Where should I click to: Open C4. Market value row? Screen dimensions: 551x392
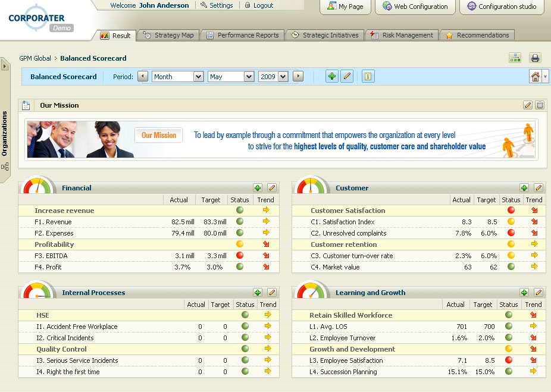coord(419,267)
